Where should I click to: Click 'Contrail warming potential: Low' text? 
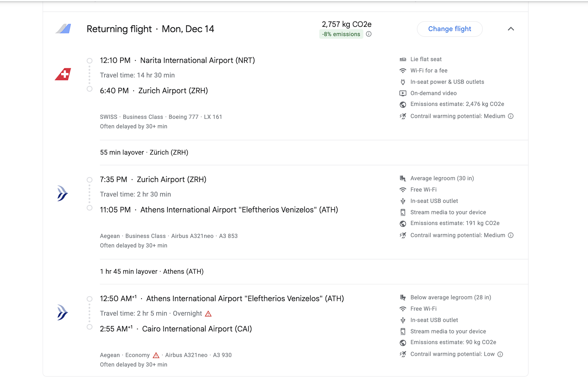[452, 354]
